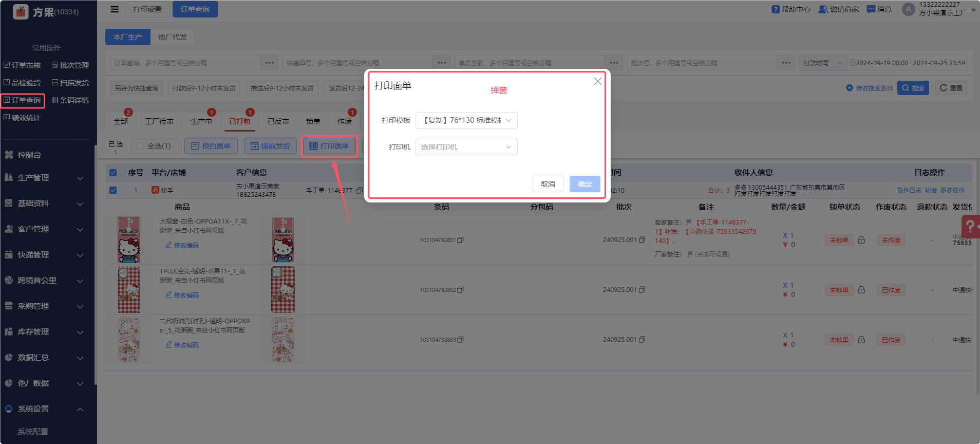Viewport: 980px width, 444px height.
Task: Switch to the 他厂代发 tab
Action: (173, 37)
